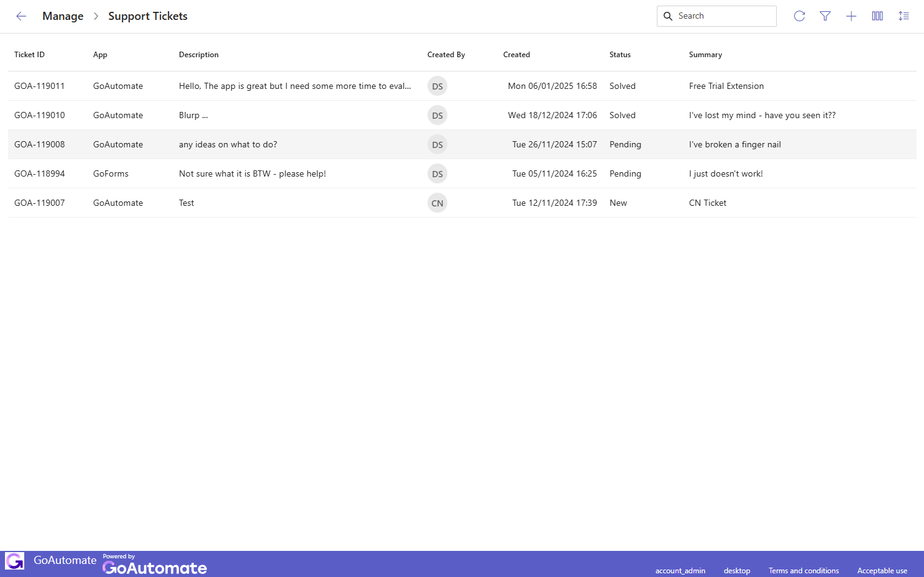This screenshot has width=924, height=577.
Task: Click DS avatar on ticket GOA-119011
Action: tap(437, 86)
